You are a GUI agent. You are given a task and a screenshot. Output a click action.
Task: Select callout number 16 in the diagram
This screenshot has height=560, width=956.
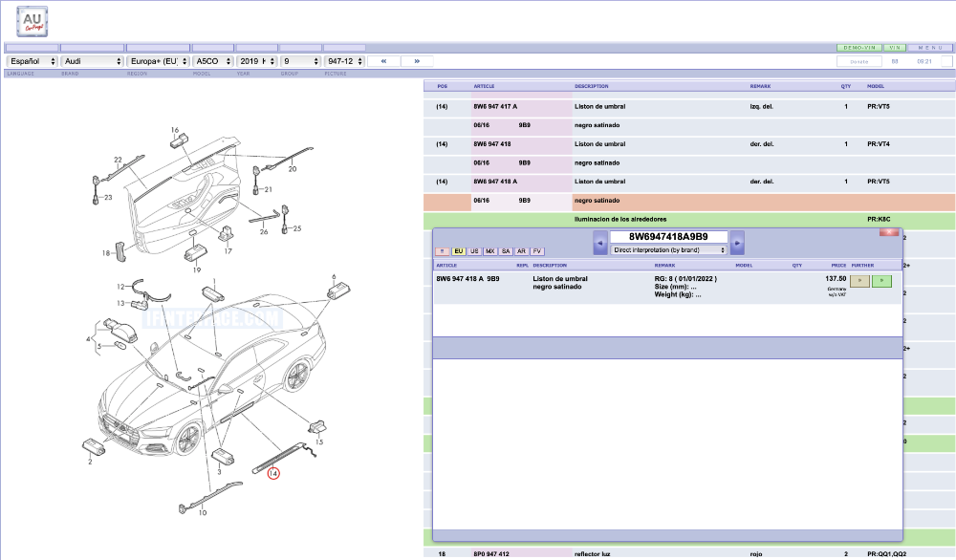coord(175,130)
